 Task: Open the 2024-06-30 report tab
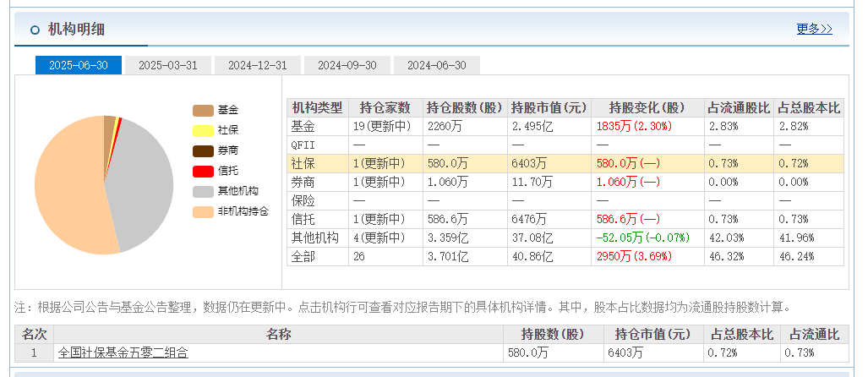coord(437,65)
